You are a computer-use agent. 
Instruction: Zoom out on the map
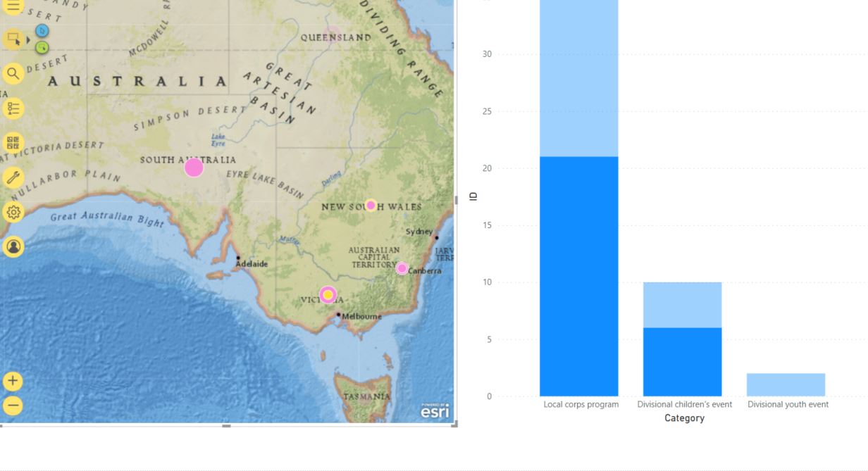click(x=13, y=406)
